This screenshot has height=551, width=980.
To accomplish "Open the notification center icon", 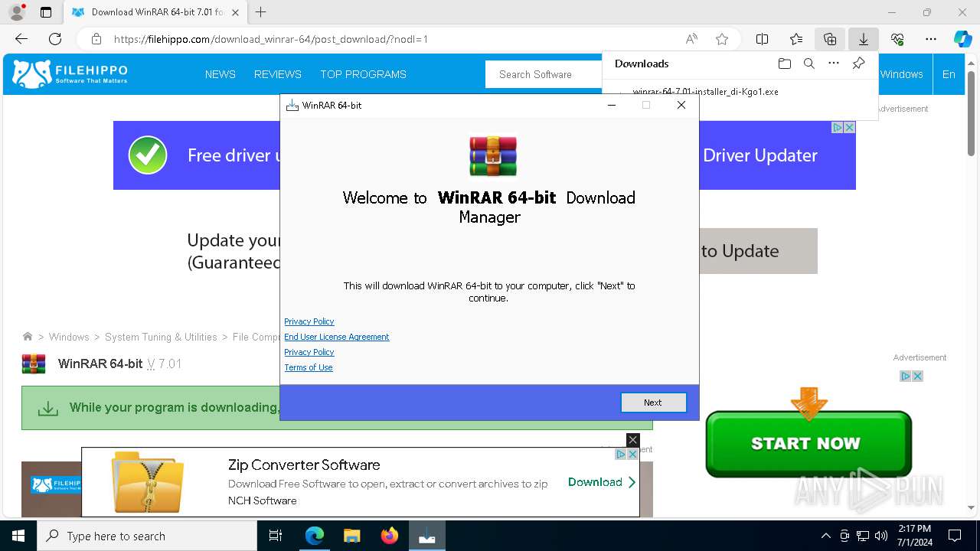I will tap(955, 536).
